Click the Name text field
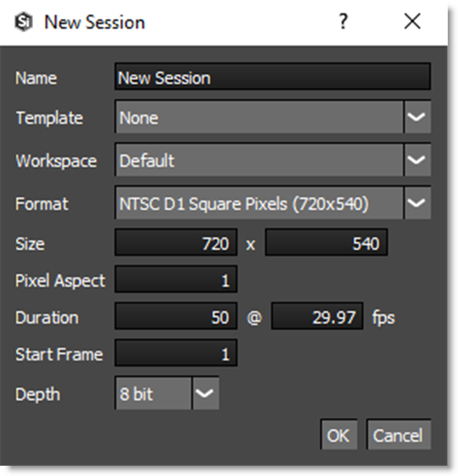The image size is (458, 476). pyautogui.click(x=272, y=78)
